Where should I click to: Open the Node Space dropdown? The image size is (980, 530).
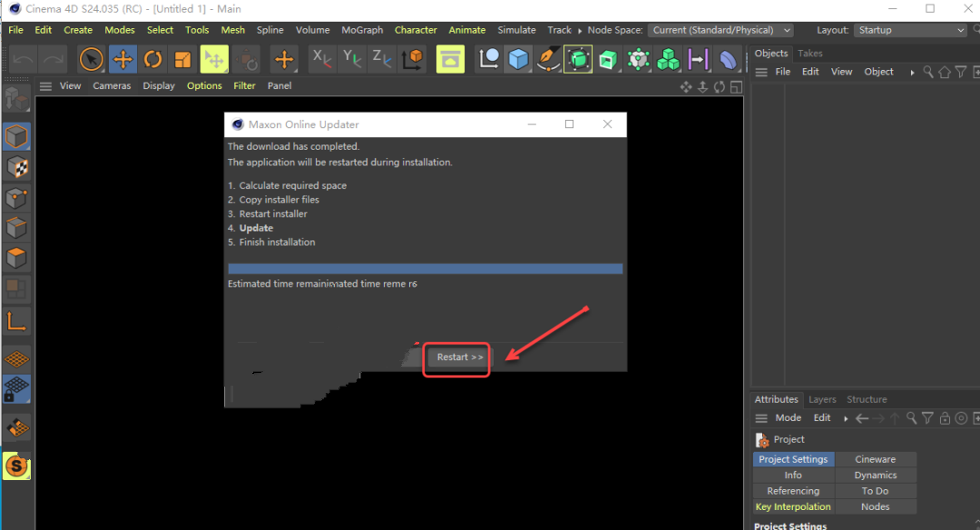[x=720, y=30]
